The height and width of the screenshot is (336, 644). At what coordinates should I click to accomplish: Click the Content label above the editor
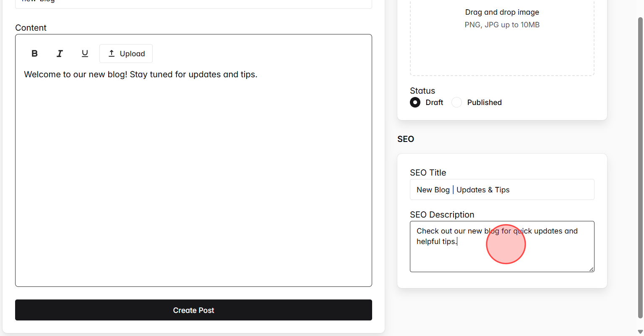(x=31, y=28)
